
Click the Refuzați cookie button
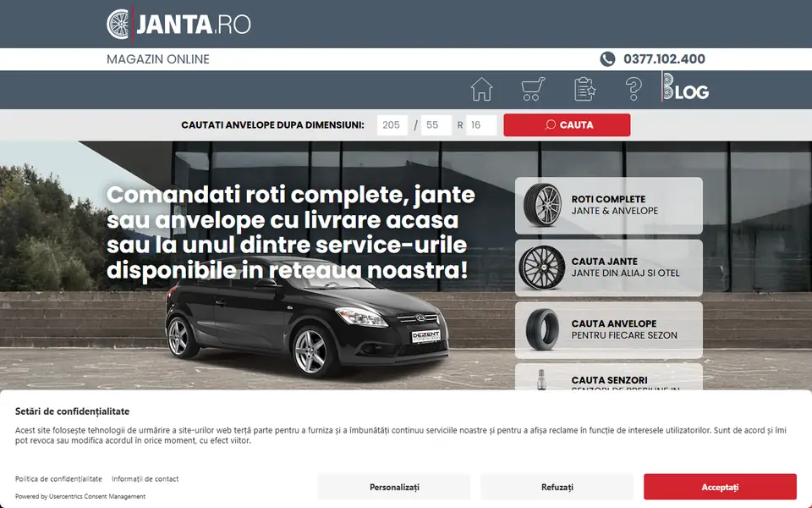click(557, 487)
